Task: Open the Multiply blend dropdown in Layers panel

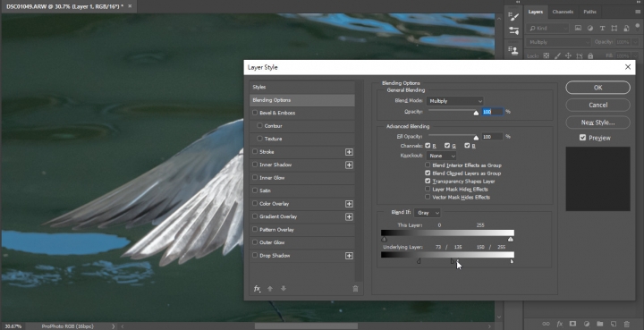Action: point(558,42)
